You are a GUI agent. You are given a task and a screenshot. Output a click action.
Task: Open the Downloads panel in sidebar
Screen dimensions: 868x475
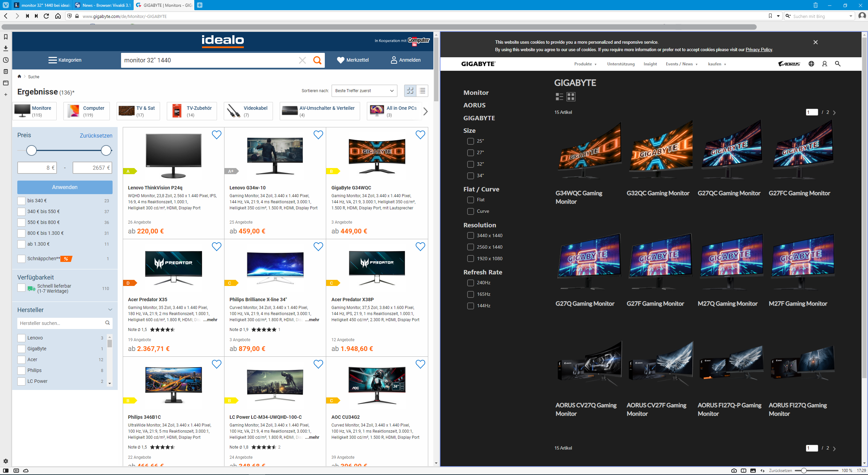pos(6,48)
